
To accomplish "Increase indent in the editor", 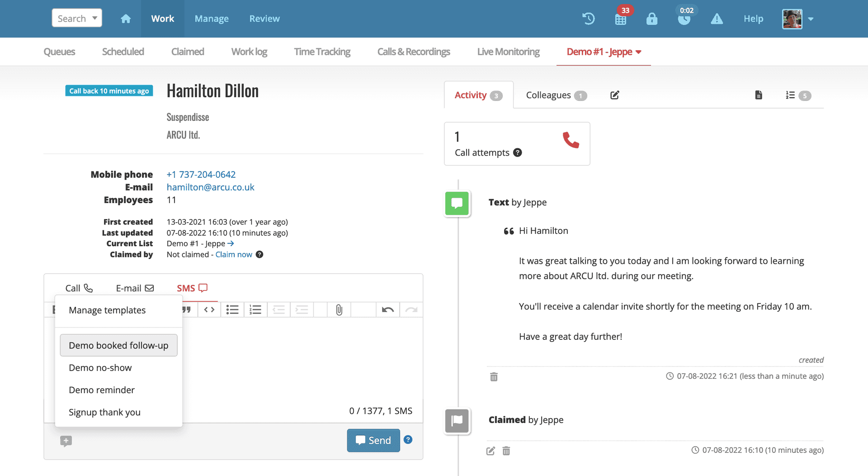I will tap(302, 309).
